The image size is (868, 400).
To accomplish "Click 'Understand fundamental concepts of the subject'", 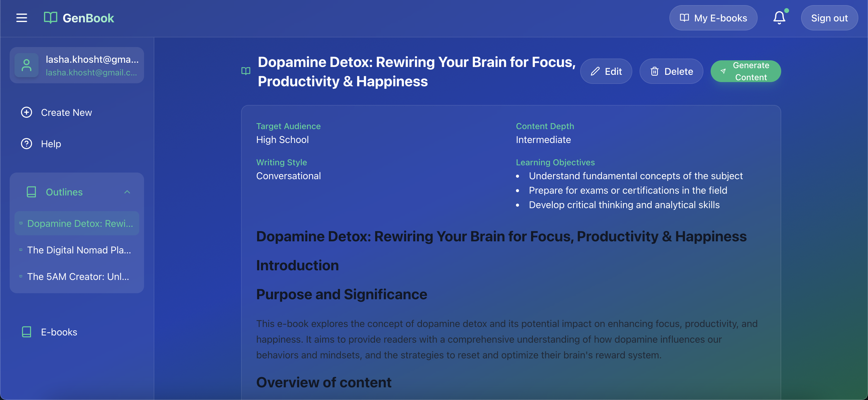I will [636, 176].
